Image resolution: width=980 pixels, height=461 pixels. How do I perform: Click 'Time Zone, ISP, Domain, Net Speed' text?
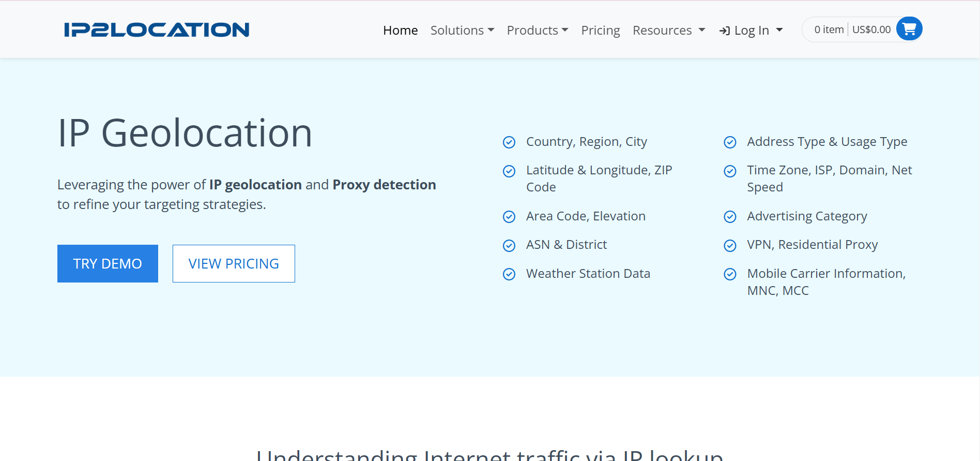(830, 179)
